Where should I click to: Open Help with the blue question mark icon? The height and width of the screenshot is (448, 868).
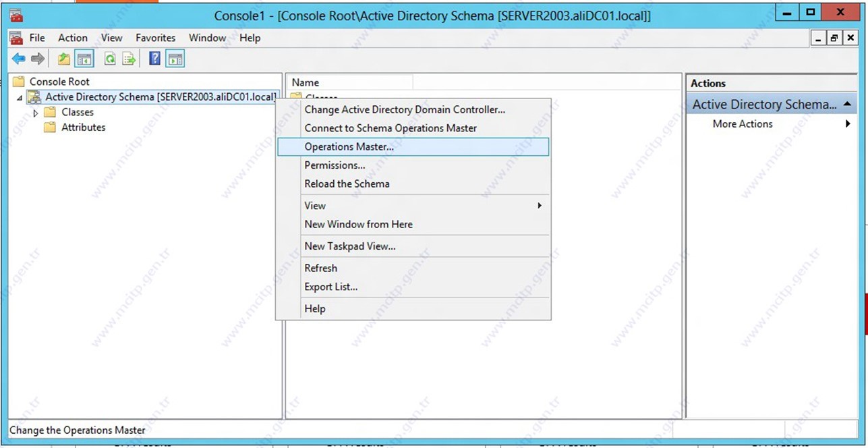pos(154,59)
